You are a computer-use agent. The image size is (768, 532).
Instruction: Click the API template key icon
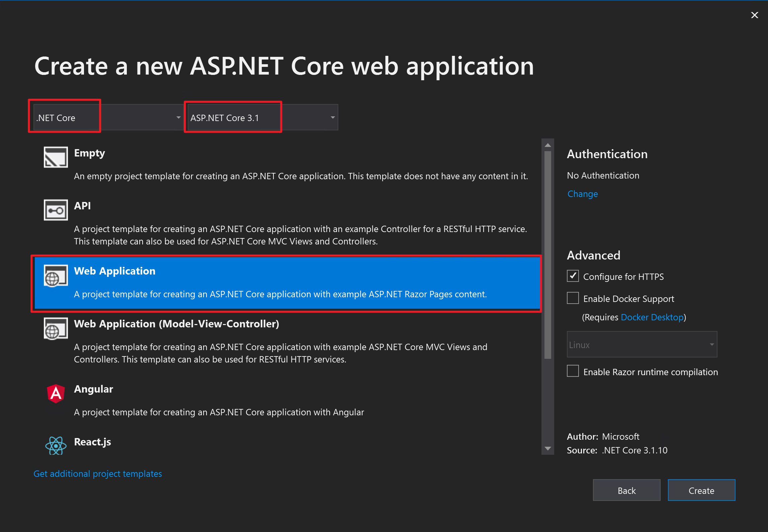point(56,210)
